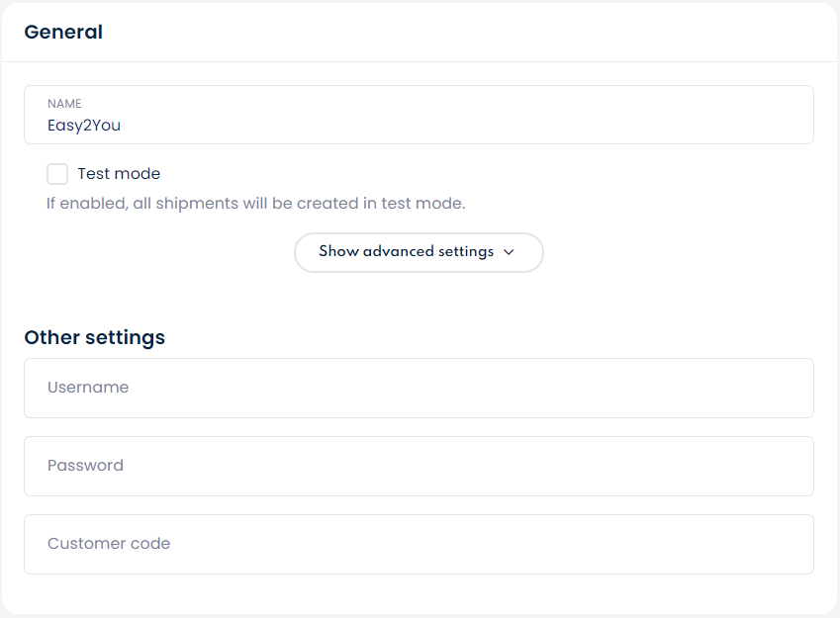This screenshot has width=840, height=618.
Task: Click the small NAME label above Easy2You
Action: [x=64, y=104]
